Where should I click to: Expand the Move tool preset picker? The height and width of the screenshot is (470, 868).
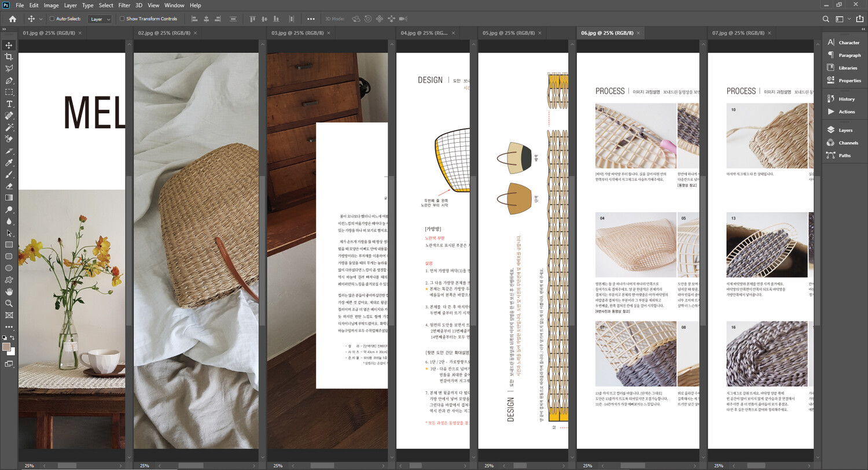pyautogui.click(x=41, y=19)
